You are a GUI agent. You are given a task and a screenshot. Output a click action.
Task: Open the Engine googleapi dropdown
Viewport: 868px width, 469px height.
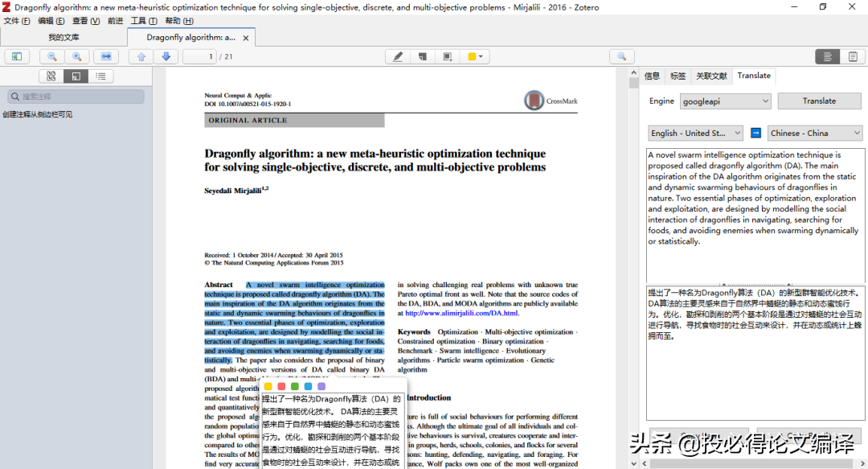pos(725,101)
